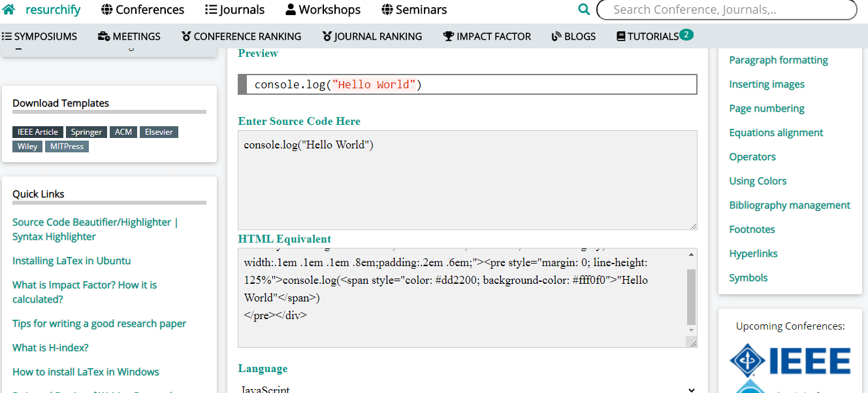This screenshot has height=393, width=868.
Task: Open Tutorials page
Action: (x=648, y=37)
